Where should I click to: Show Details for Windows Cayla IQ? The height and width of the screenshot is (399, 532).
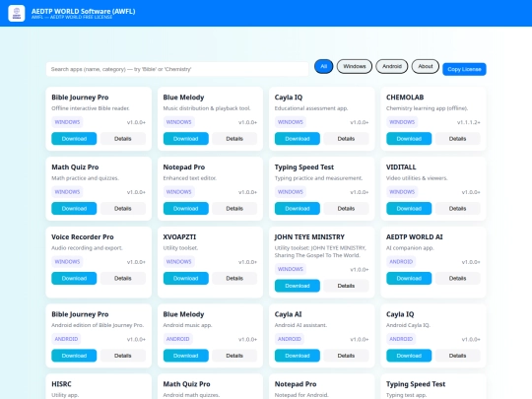tap(346, 139)
